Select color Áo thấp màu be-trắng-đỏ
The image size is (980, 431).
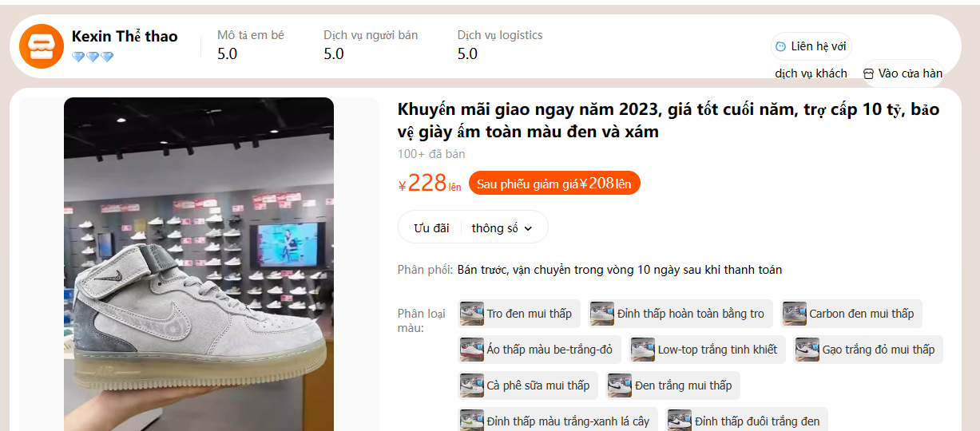pyautogui.click(x=539, y=350)
